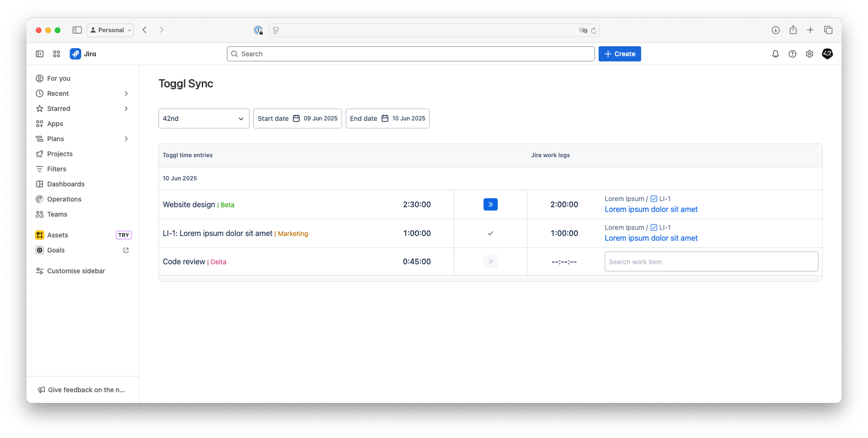Viewport: 868px width, 438px height.
Task: Go back in browser history
Action: point(145,30)
